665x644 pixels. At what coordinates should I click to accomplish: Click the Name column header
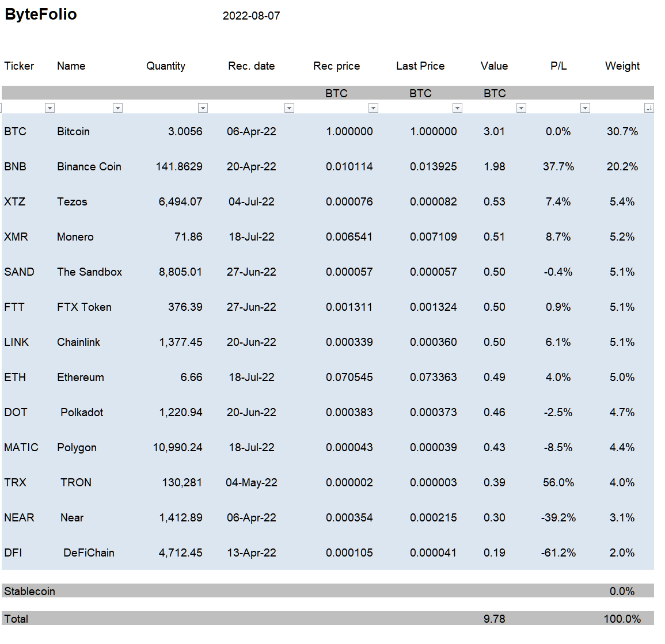pyautogui.click(x=71, y=66)
